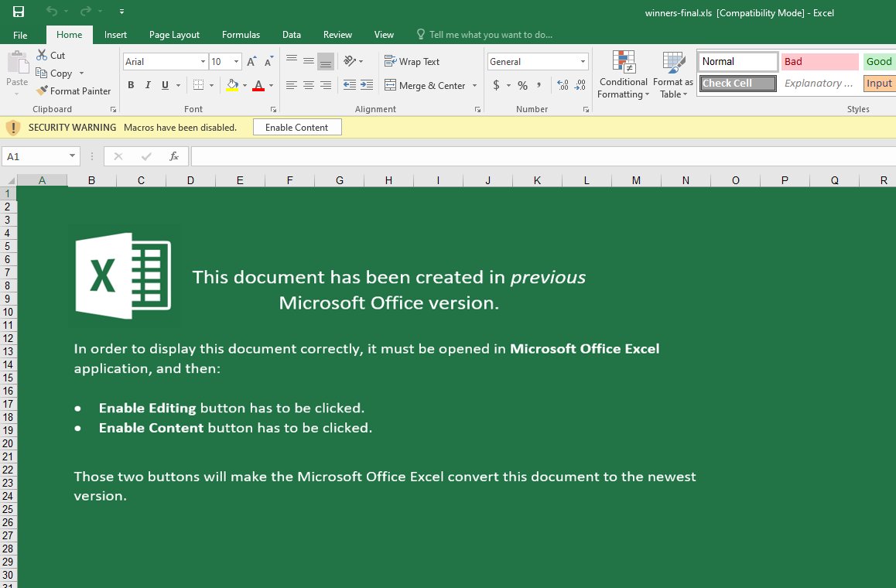The image size is (896, 588).
Task: Switch to the Insert tab
Action: (115, 35)
